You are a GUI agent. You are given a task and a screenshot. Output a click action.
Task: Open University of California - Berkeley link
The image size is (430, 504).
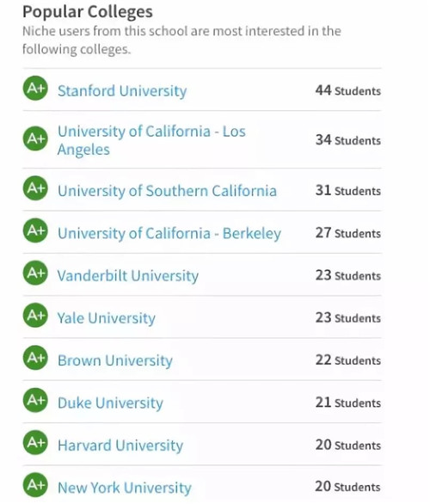coord(169,233)
